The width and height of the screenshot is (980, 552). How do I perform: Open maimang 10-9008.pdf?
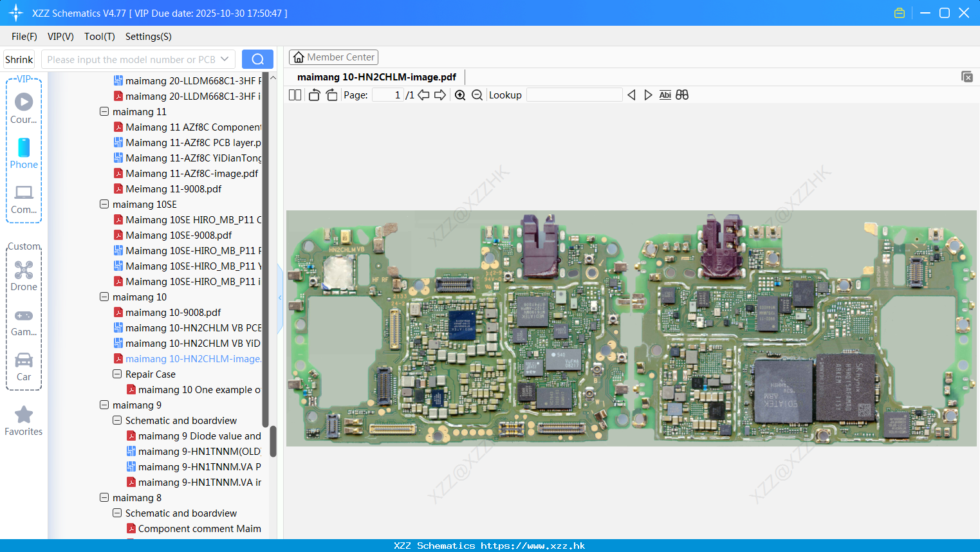(x=173, y=312)
